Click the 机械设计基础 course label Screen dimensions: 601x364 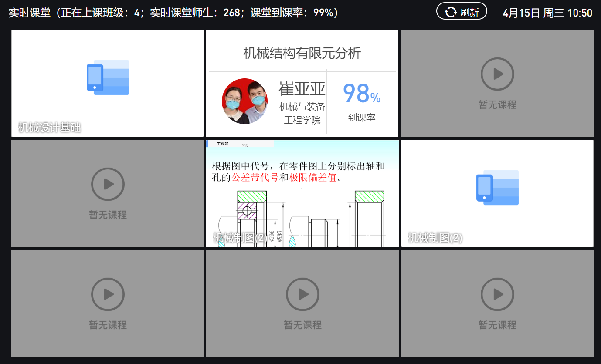click(x=50, y=128)
